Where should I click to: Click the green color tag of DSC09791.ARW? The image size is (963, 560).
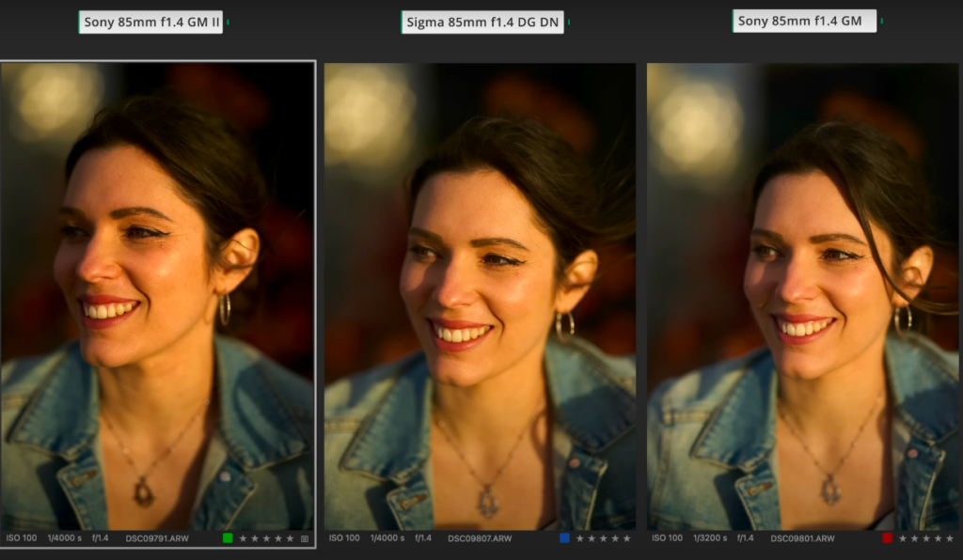[x=228, y=538]
